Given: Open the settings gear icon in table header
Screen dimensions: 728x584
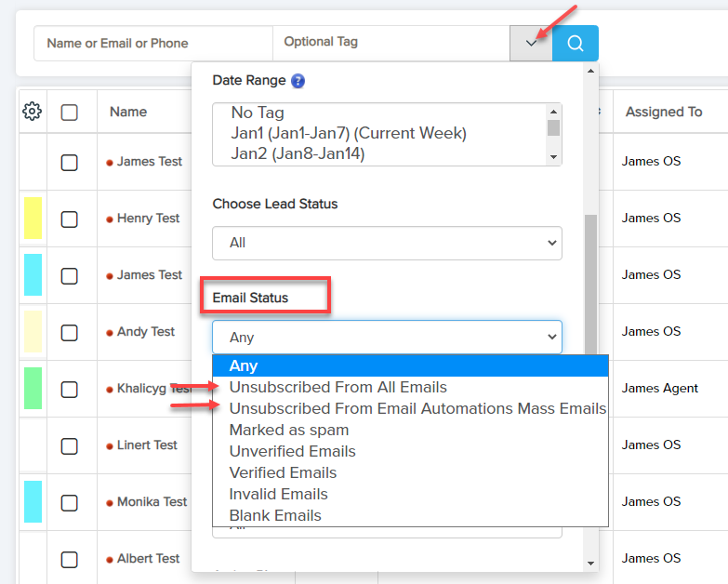Looking at the screenshot, I should click(32, 112).
